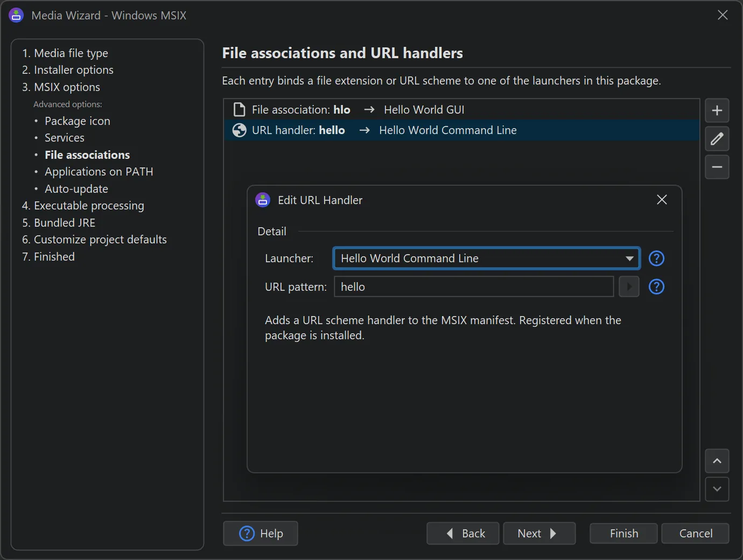
Task: Remove selected entry with the minus icon
Action: coord(717,167)
